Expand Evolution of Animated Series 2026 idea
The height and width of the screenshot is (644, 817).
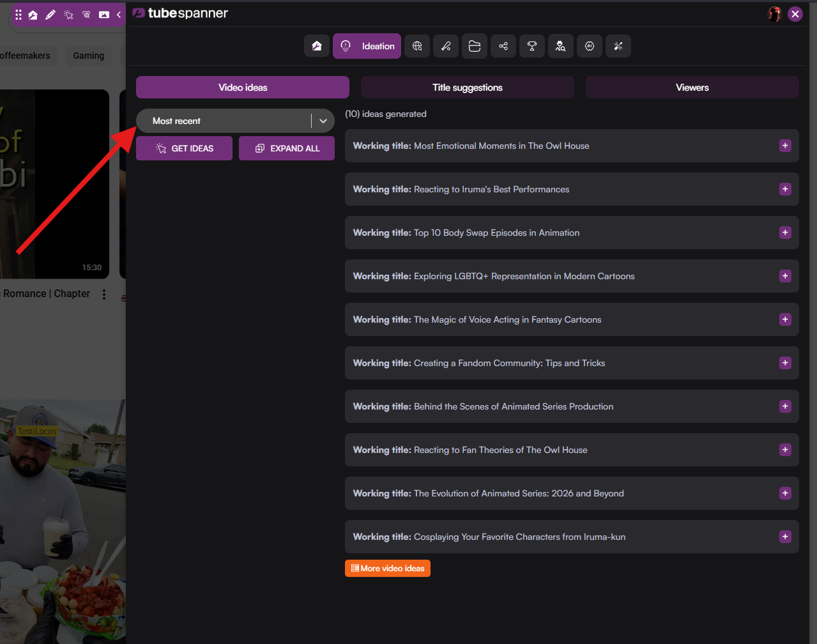point(786,493)
